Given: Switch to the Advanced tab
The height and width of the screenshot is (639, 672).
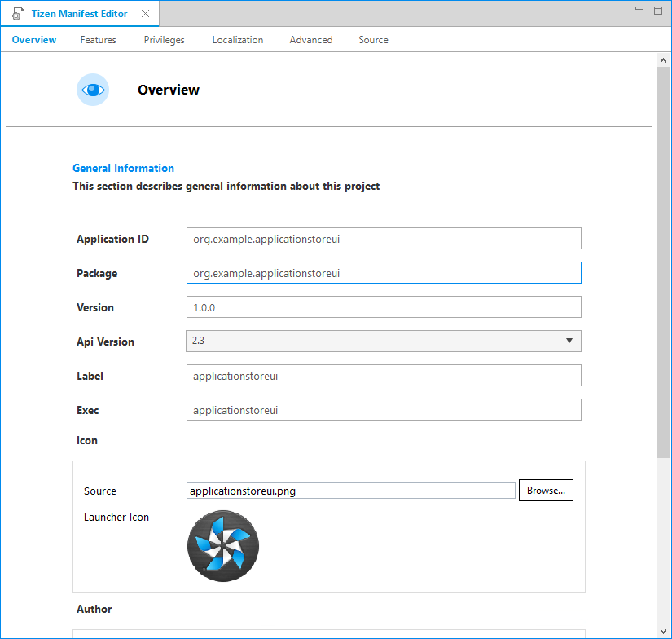Looking at the screenshot, I should (x=310, y=39).
